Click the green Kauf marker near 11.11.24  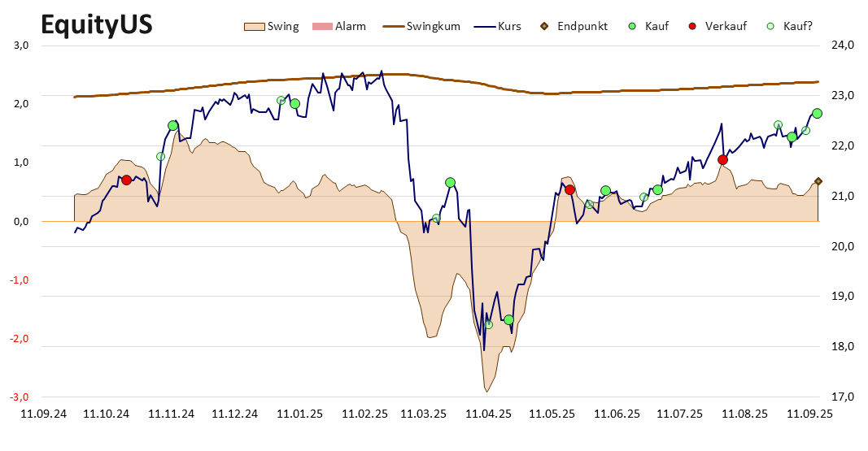click(x=172, y=126)
